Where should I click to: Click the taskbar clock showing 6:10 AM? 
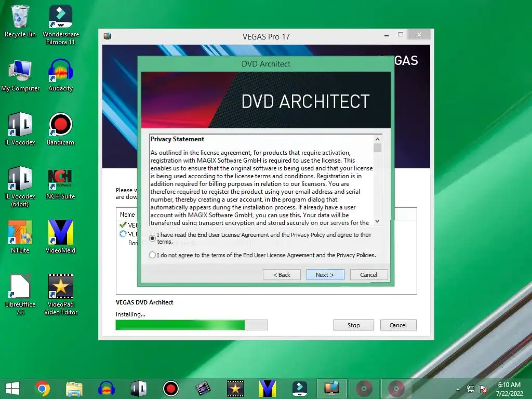tap(509, 389)
